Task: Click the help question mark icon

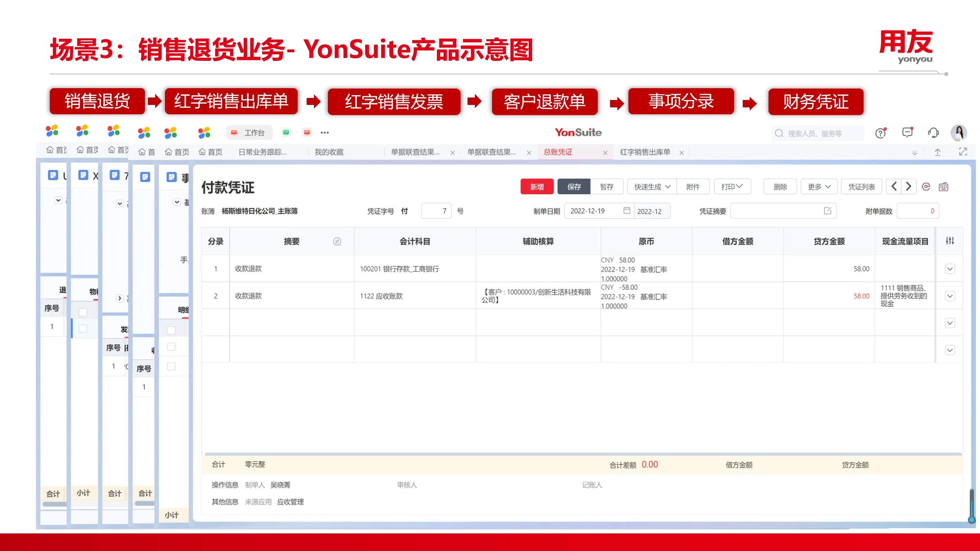Action: [x=881, y=133]
